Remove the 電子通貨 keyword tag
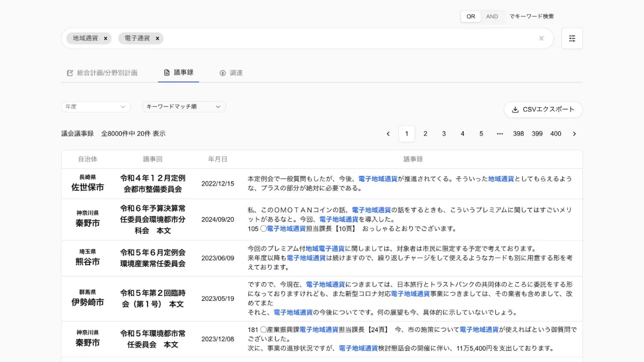This screenshot has width=644, height=362. [157, 38]
